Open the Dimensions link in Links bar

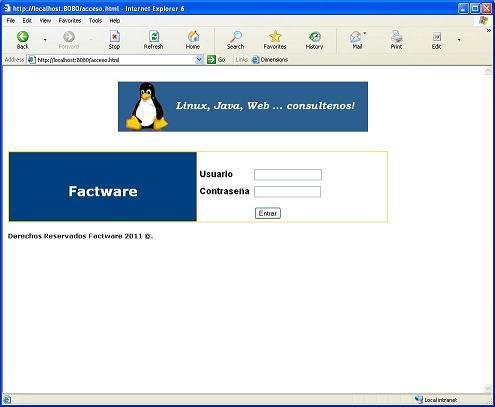[x=270, y=60]
